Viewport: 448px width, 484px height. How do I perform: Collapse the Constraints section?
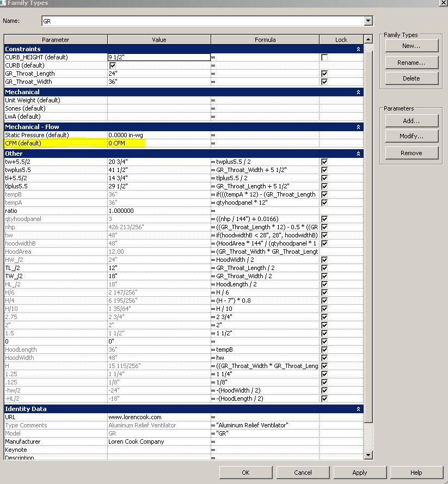pos(358,48)
